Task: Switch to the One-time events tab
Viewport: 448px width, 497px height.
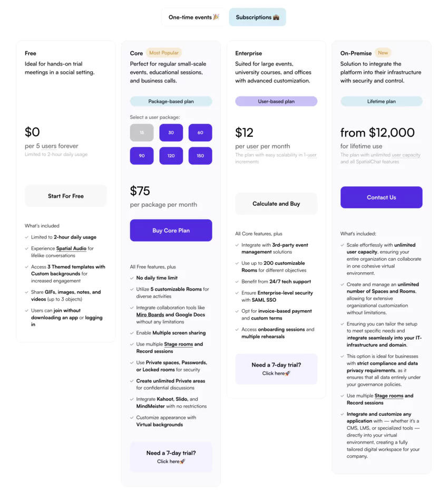Action: [192, 16]
